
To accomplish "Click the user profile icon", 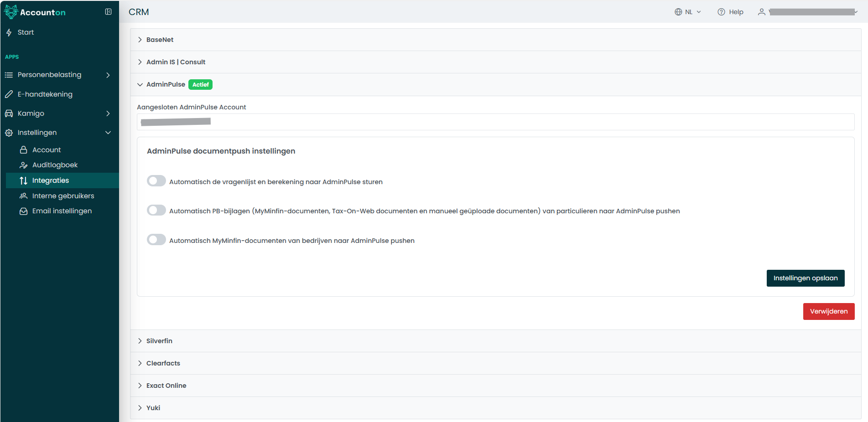I will pyautogui.click(x=762, y=12).
